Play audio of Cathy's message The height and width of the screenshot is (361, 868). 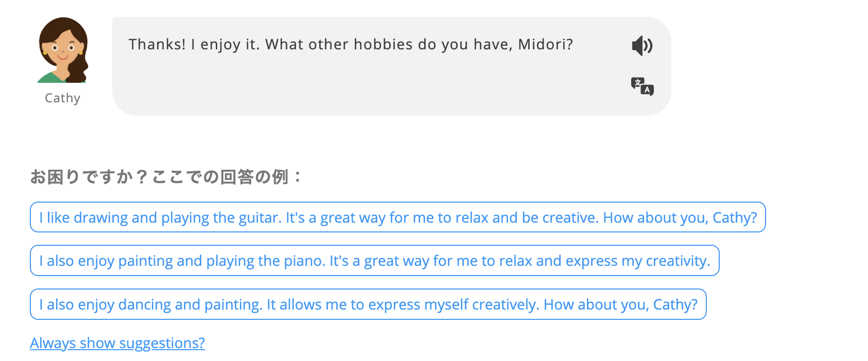(642, 46)
